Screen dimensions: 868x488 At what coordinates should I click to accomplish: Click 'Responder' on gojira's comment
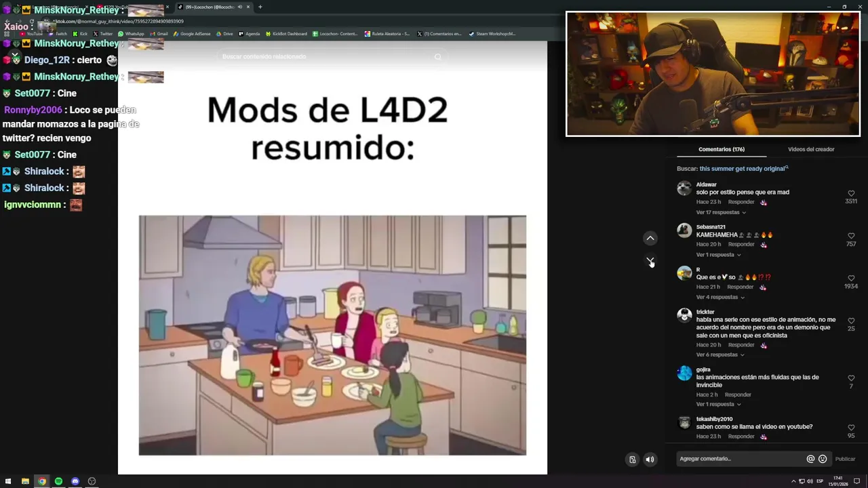(738, 394)
